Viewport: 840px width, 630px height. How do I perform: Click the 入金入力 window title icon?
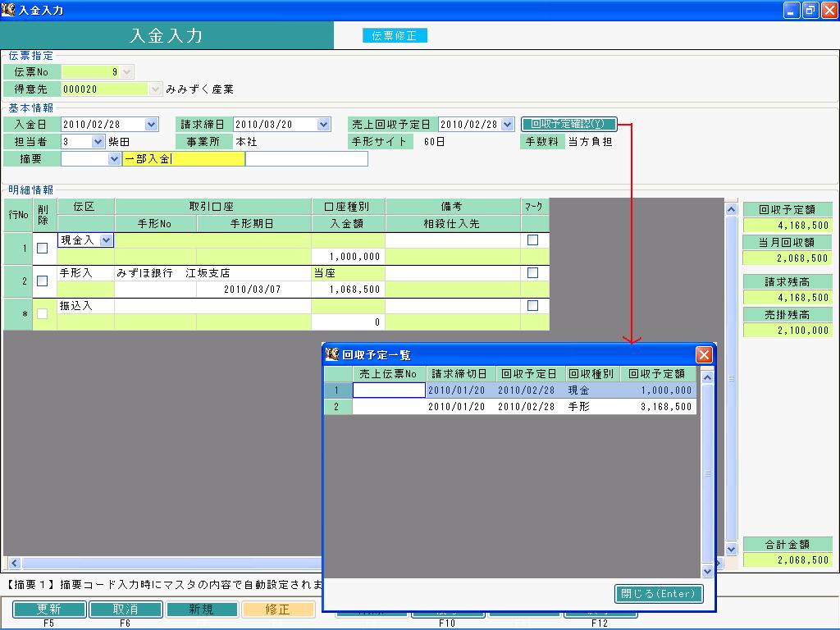coord(8,9)
